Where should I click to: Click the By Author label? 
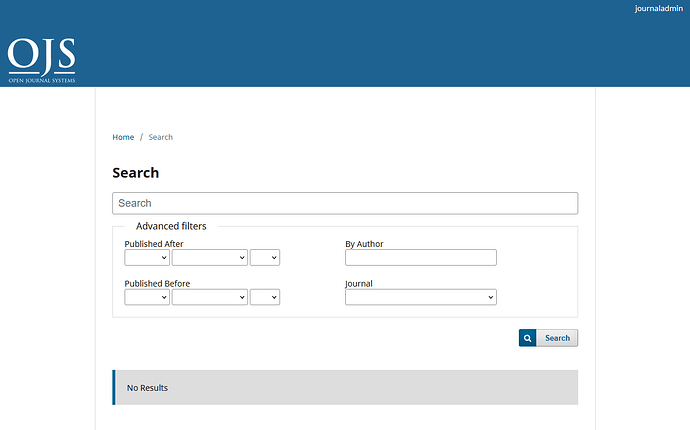point(364,244)
